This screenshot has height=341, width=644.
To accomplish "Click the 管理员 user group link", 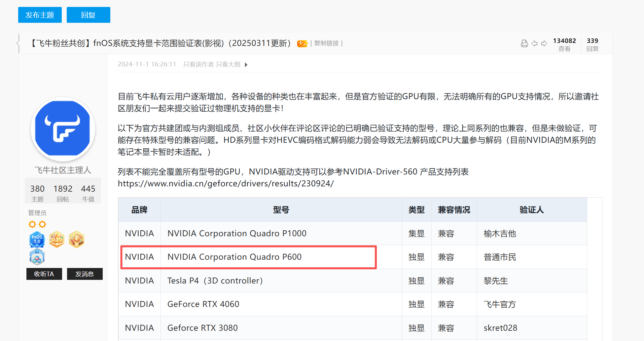I will coord(37,213).
